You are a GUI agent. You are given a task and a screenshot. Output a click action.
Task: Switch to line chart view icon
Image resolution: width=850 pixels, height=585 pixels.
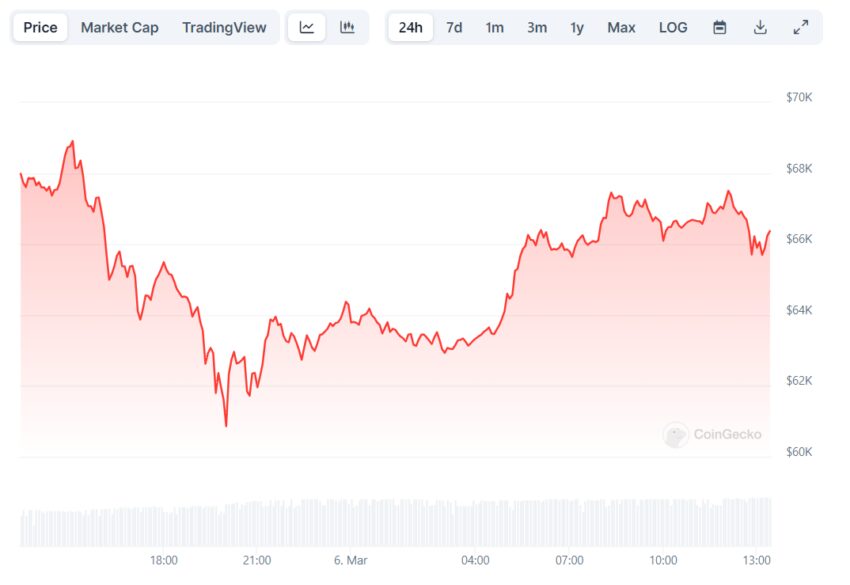(x=307, y=27)
